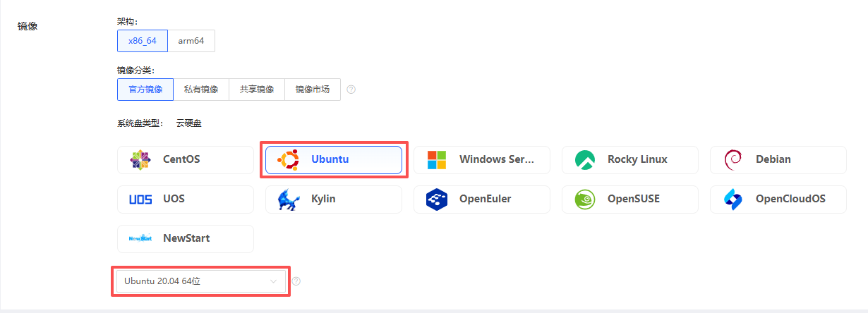Select arm64 architecture option
Viewport: 868px width, 313px height.
191,41
